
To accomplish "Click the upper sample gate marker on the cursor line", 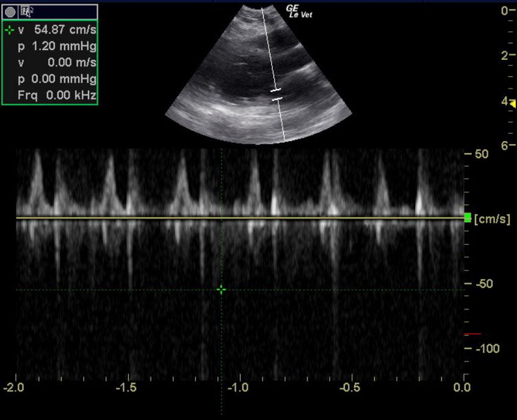I will point(275,90).
